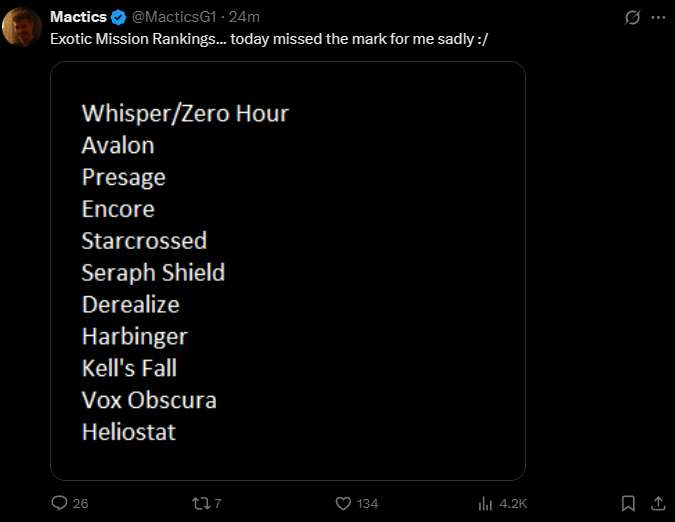Screen dimensions: 675x522
Task: Click the Whisper/Zero Hour line in the image
Action: (185, 113)
